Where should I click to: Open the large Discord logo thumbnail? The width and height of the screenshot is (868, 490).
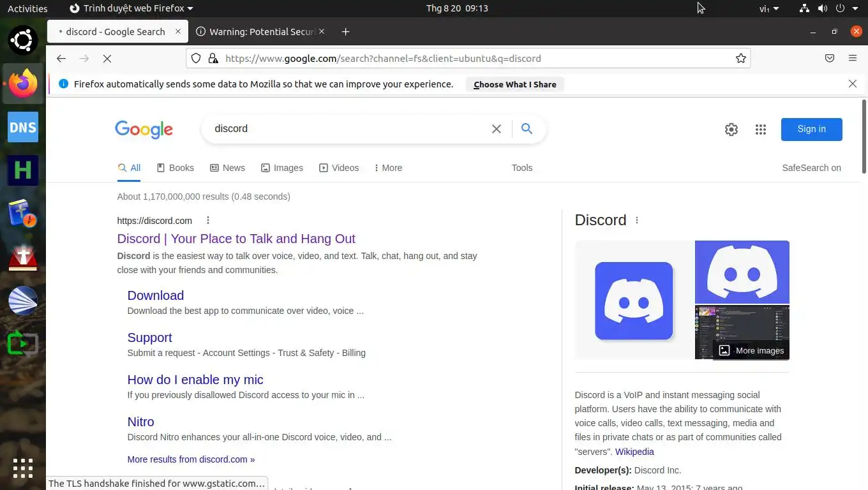634,301
